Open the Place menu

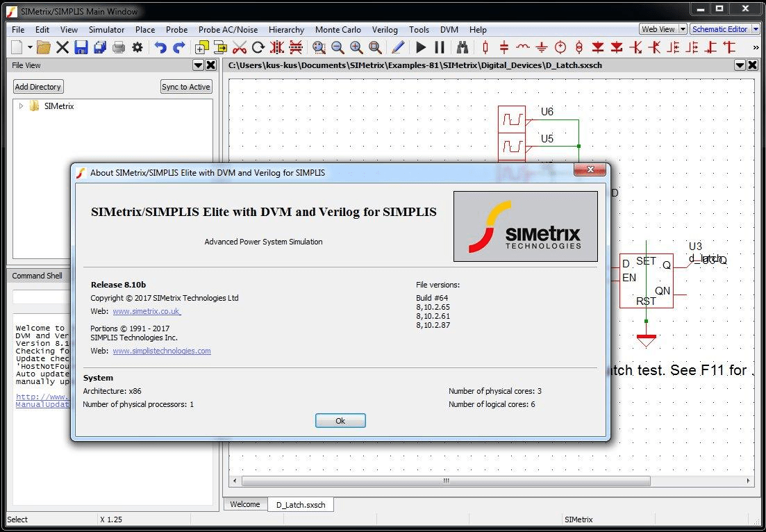click(x=145, y=29)
